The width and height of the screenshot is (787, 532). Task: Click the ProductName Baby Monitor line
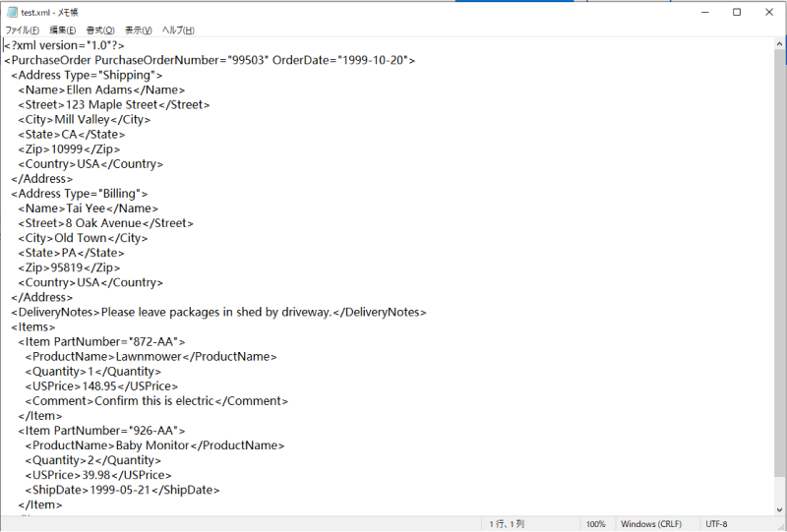click(x=154, y=445)
